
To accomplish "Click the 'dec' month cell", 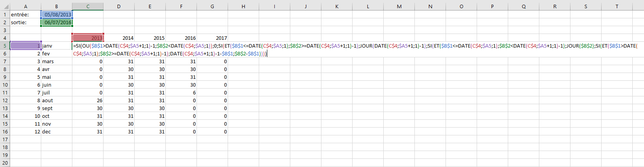I will (56, 131).
